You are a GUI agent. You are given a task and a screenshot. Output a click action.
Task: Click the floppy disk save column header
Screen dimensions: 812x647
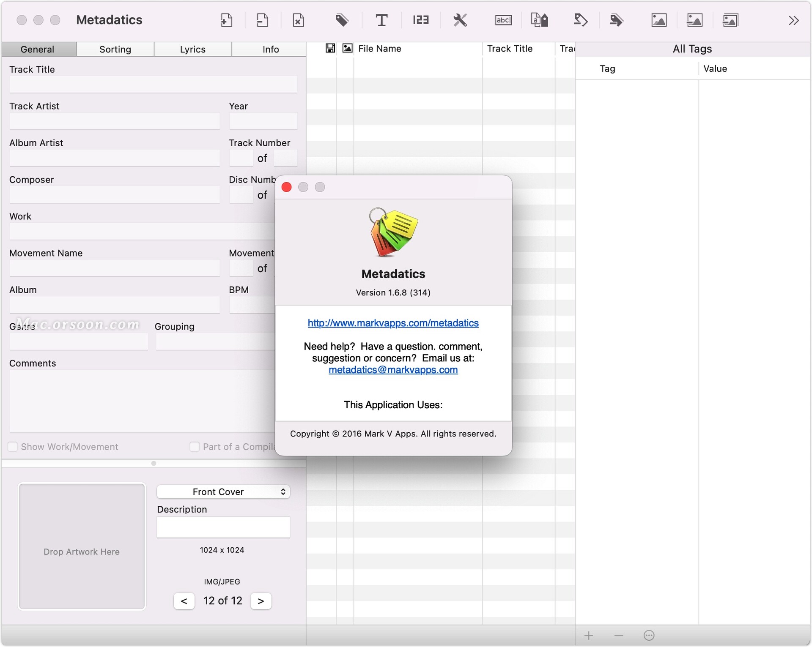click(330, 48)
